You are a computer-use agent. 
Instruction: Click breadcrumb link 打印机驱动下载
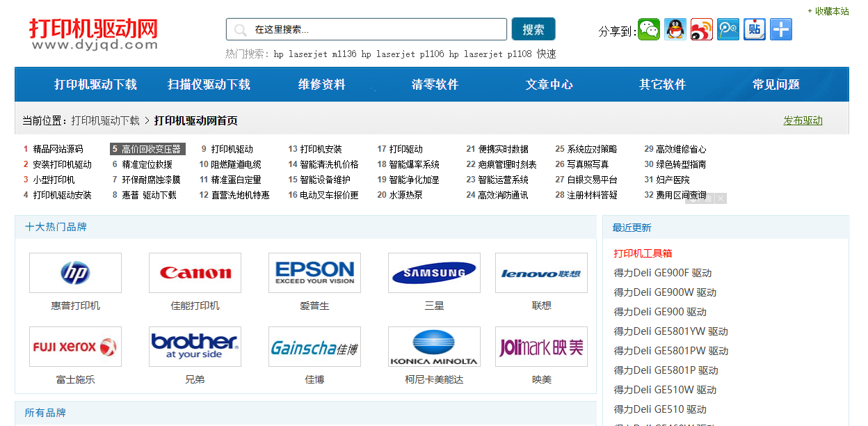pos(105,120)
